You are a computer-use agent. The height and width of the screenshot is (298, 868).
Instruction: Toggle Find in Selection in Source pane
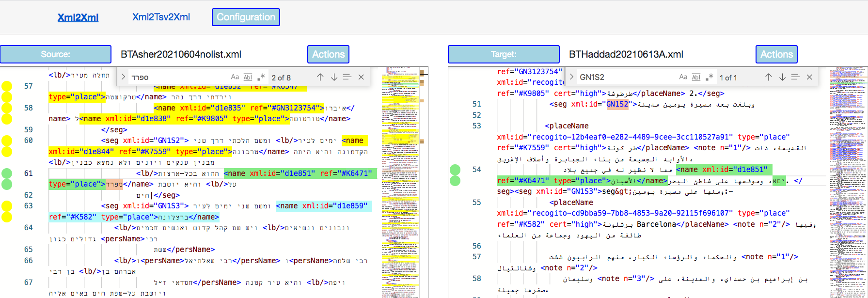(347, 77)
